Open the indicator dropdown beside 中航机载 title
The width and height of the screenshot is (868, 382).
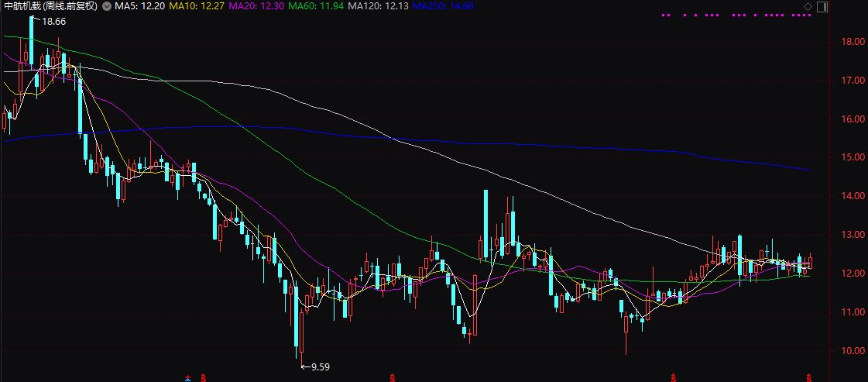[x=106, y=7]
